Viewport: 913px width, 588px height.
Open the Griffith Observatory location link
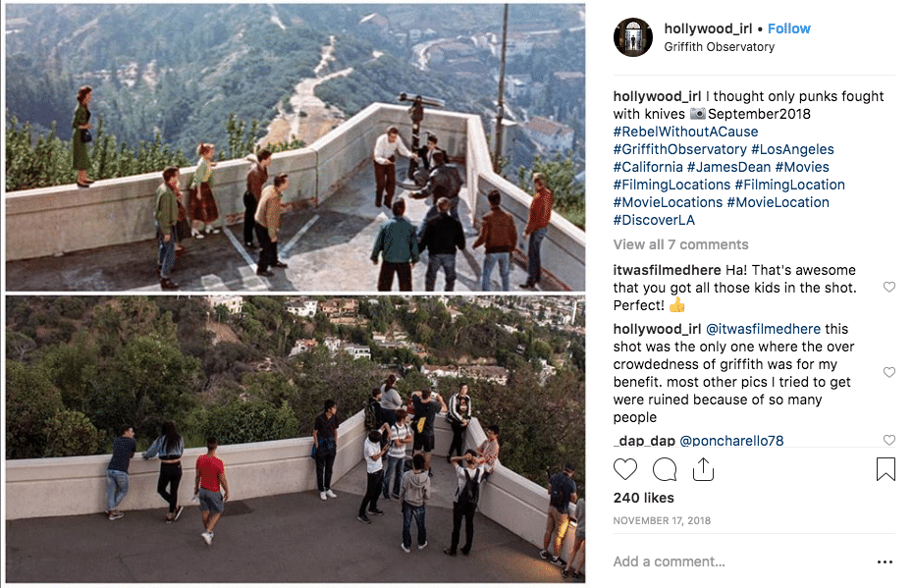pyautogui.click(x=719, y=46)
